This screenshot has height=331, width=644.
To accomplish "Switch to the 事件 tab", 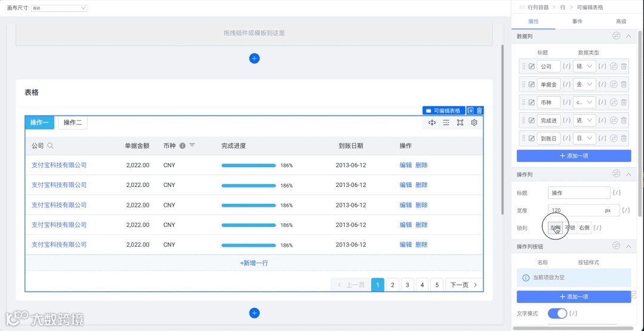I will click(x=577, y=22).
